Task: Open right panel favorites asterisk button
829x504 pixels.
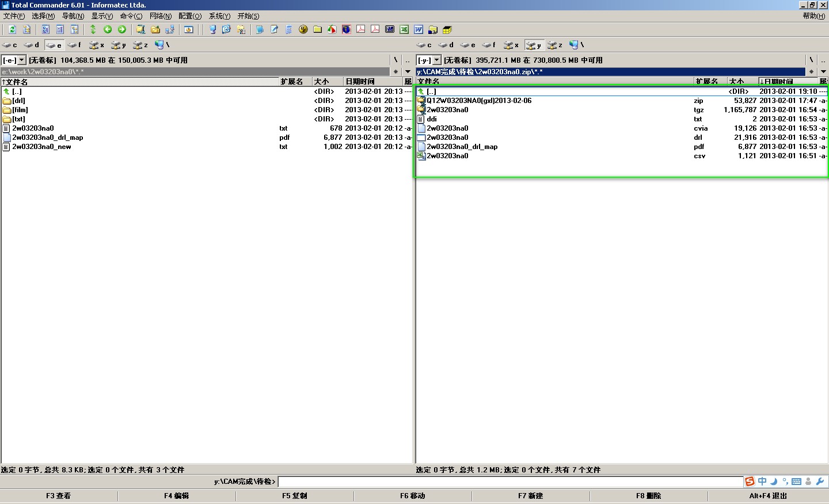Action: point(811,72)
